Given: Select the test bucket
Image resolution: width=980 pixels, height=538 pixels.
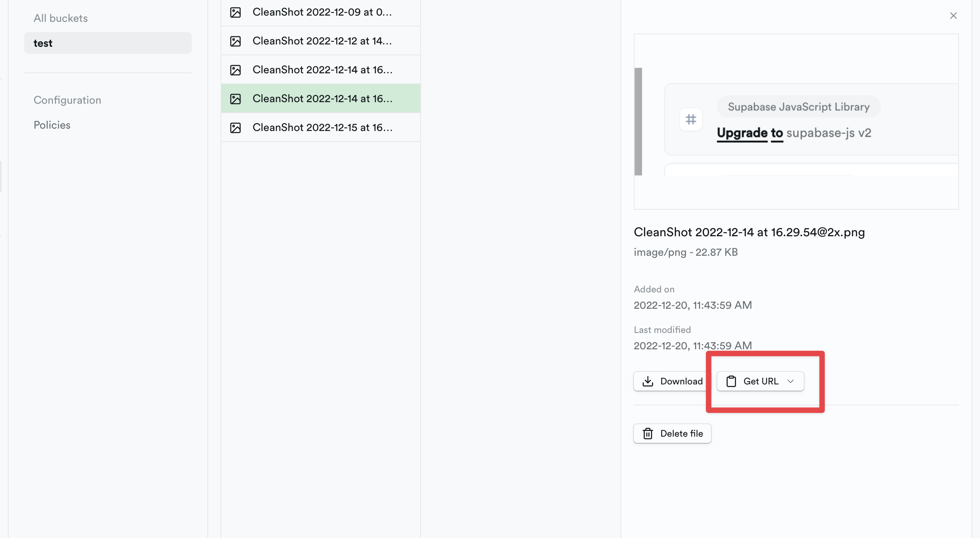Looking at the screenshot, I should (43, 43).
